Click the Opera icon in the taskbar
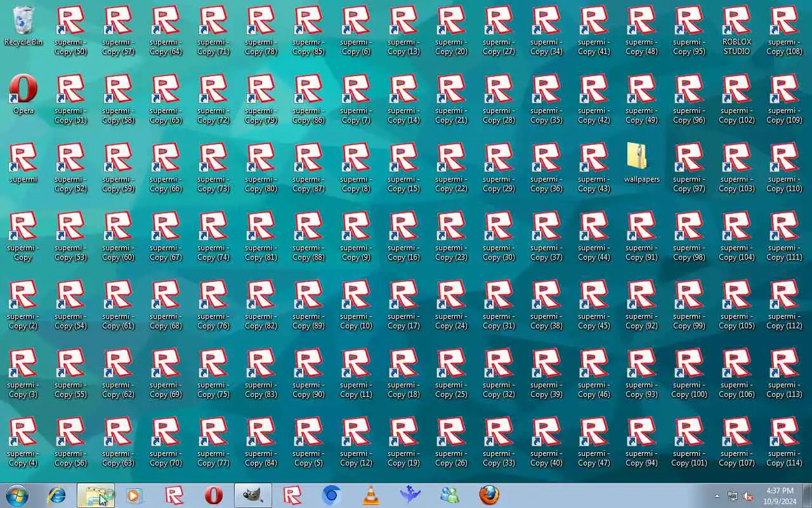Image resolution: width=812 pixels, height=508 pixels. tap(214, 495)
